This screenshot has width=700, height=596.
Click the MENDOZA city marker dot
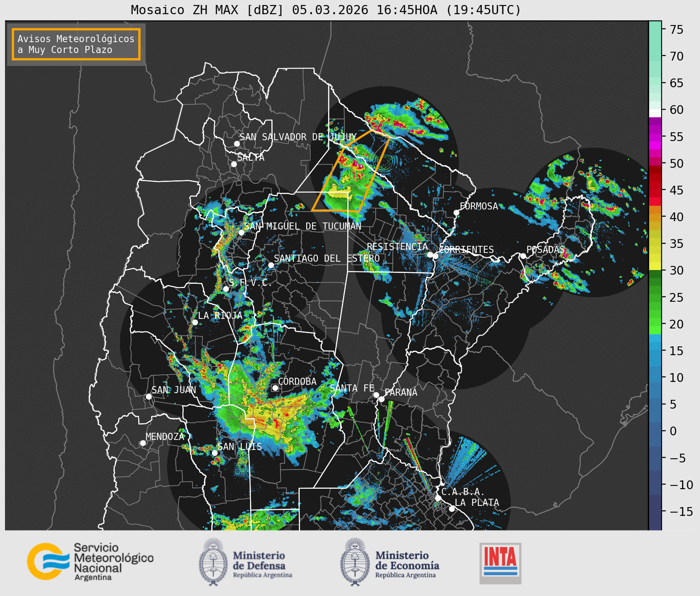(143, 443)
